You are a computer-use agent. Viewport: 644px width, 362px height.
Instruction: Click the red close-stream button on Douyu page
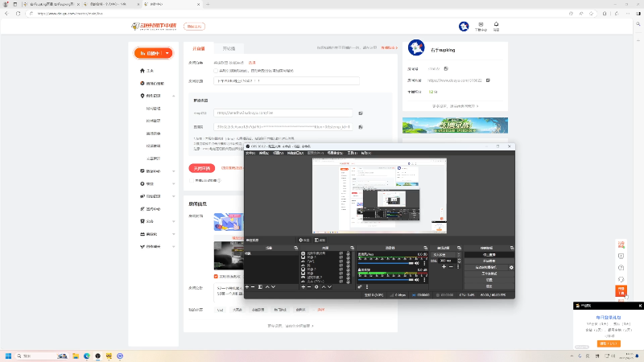[x=202, y=168]
